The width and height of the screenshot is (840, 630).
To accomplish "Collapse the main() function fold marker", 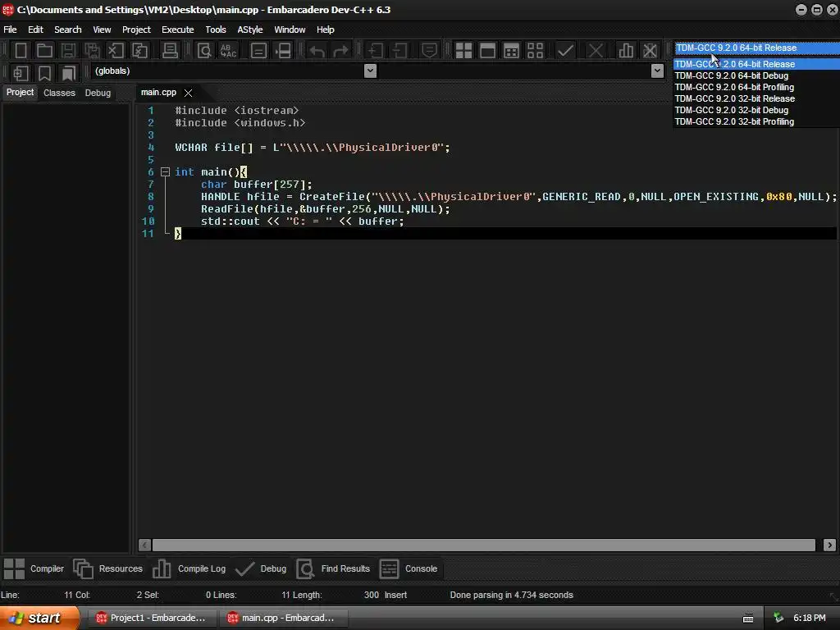I will 165,172.
